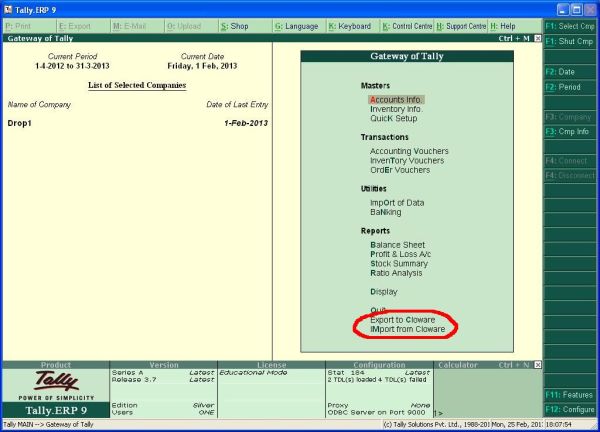Click the F4 Disconnect button
Screen dimensions: 600x432
(x=570, y=176)
